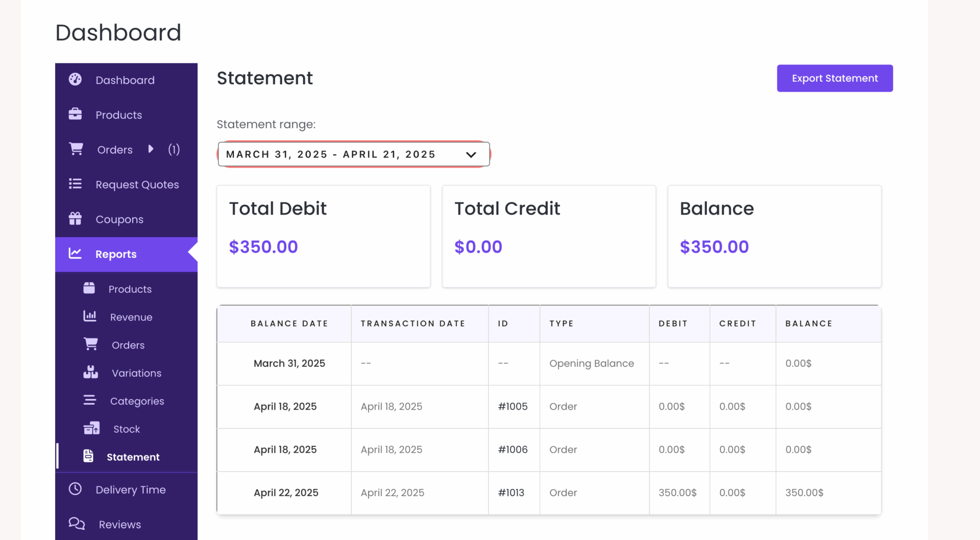
Task: Click the Total Debit $350.00 amount
Action: click(x=263, y=247)
